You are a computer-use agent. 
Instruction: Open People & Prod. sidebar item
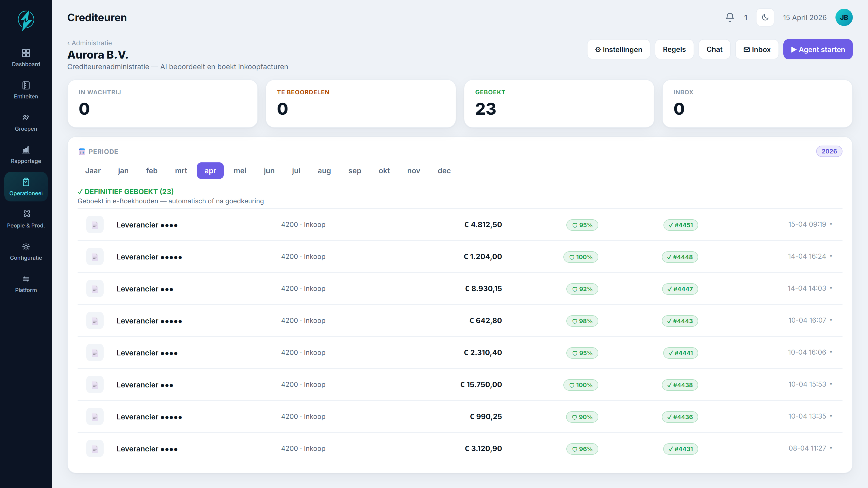click(x=26, y=219)
